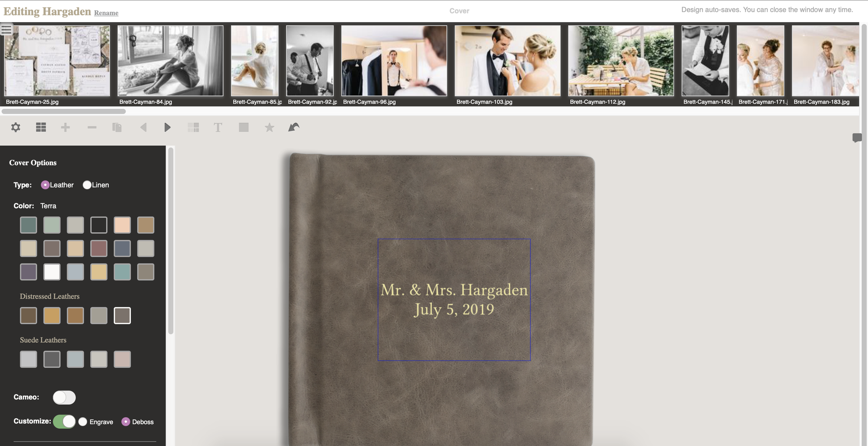The width and height of the screenshot is (868, 446).
Task: Toggle the Cameo switch on
Action: (x=64, y=397)
